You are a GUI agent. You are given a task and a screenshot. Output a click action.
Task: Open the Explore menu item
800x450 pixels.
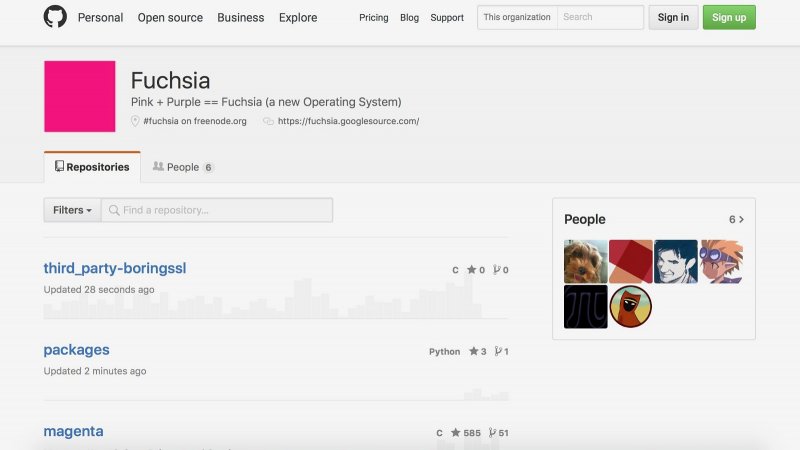[x=298, y=17]
